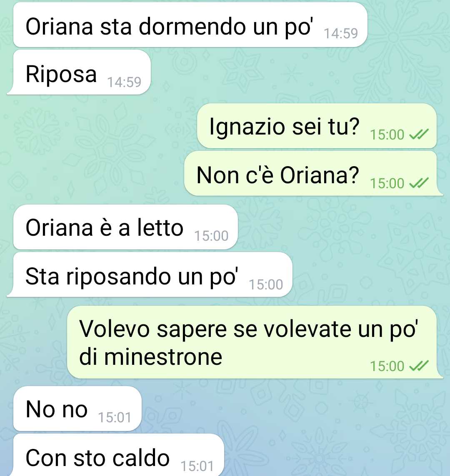The width and height of the screenshot is (450, 476).
Task: Tap the 15:00 time on "Ignazio sei tu?"
Action: pyautogui.click(x=387, y=135)
